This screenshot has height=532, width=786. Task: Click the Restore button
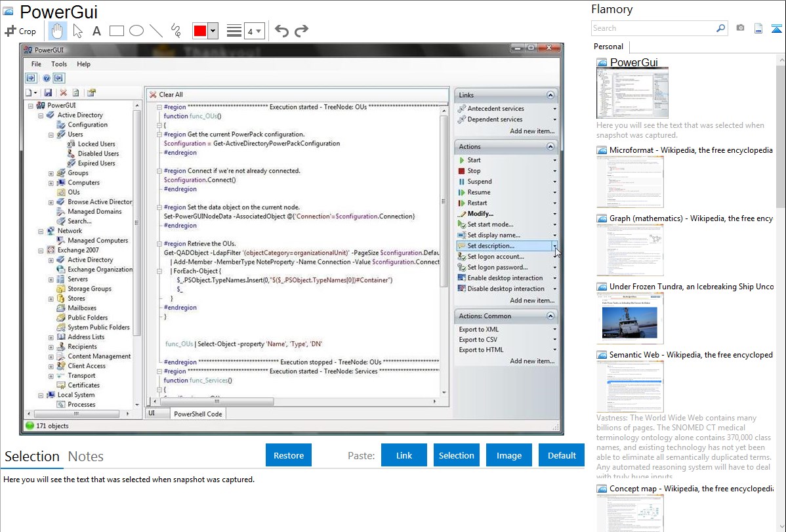pyautogui.click(x=289, y=455)
